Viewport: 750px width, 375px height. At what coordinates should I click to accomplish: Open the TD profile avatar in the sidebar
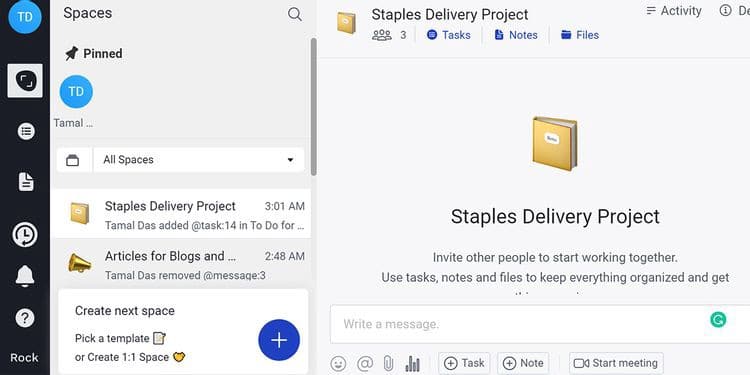(25, 17)
